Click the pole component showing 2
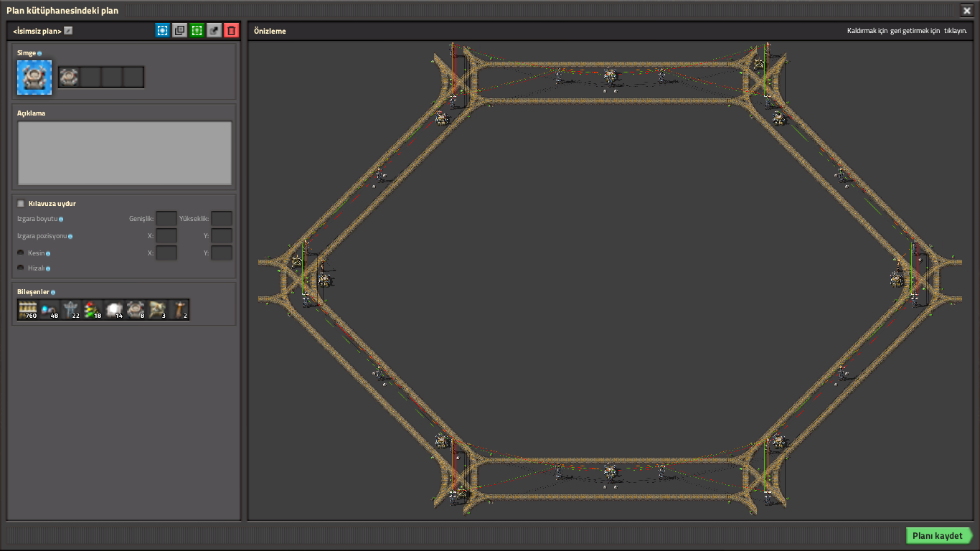 179,309
